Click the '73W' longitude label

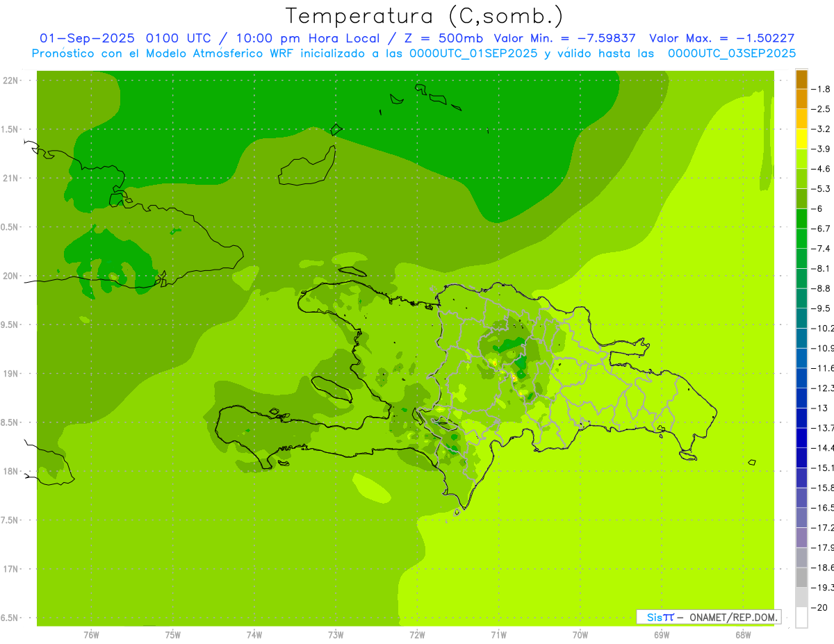coord(336,634)
